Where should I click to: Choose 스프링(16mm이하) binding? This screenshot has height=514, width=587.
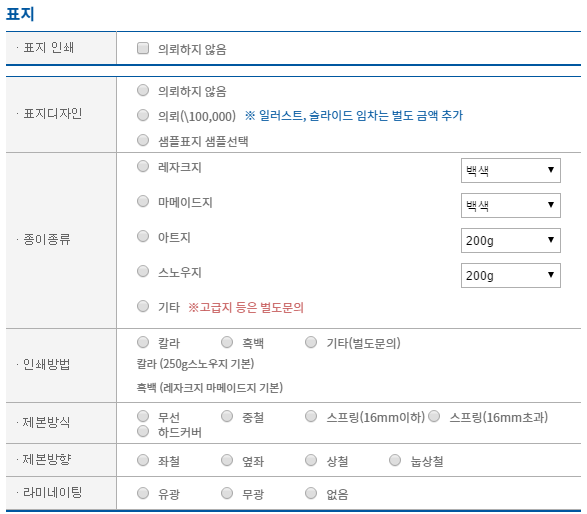[311, 416]
